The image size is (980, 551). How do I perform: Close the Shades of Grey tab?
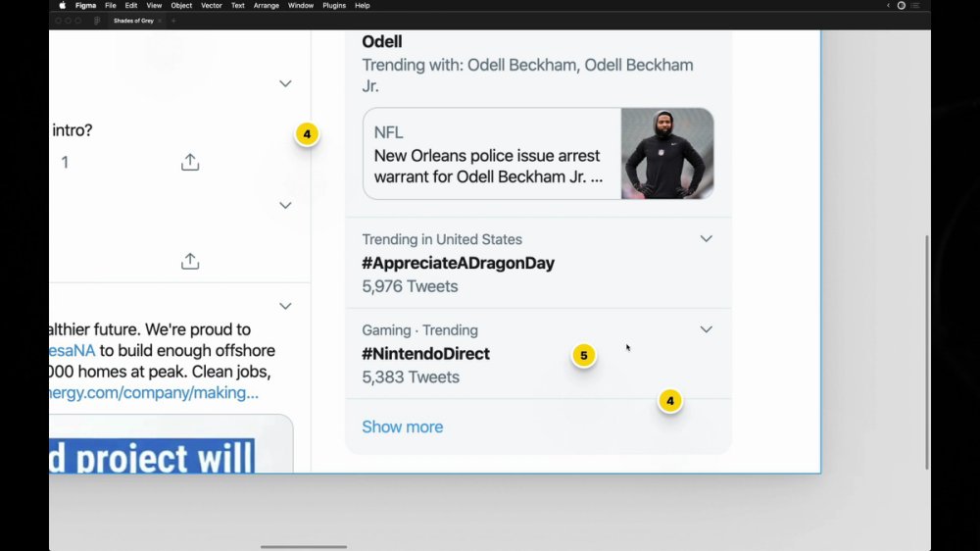point(160,21)
